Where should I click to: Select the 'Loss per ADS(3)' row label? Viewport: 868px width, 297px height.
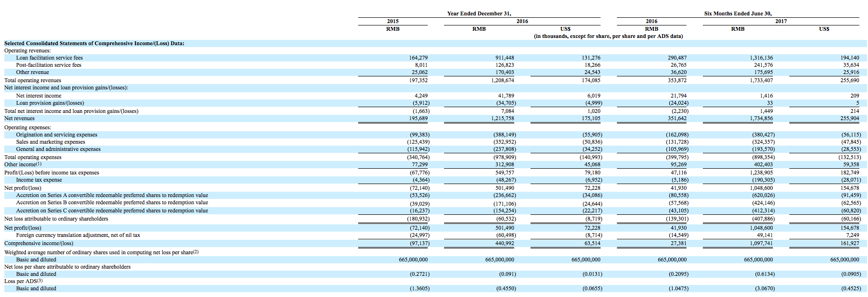coord(24,281)
